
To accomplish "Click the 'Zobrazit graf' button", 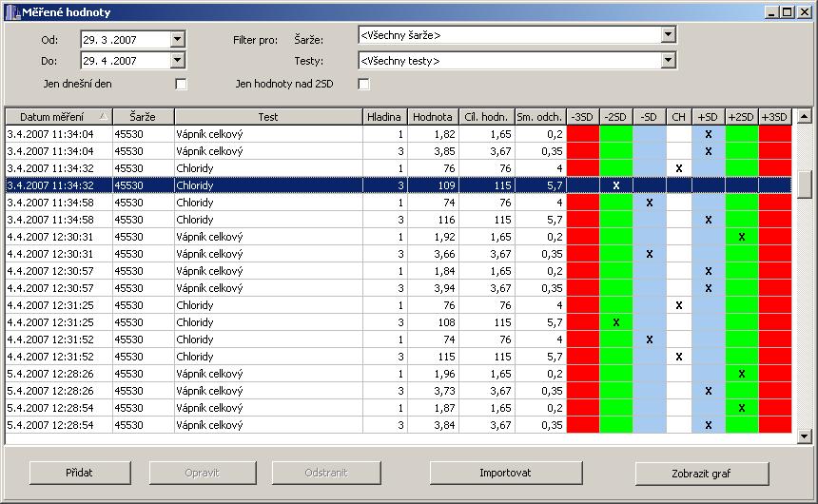I will coord(702,474).
